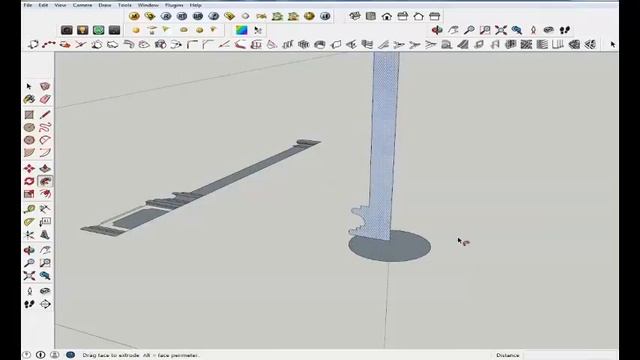This screenshot has width=640, height=360.
Task: Click Walk footprints in top camera toolbar
Action: [565, 30]
